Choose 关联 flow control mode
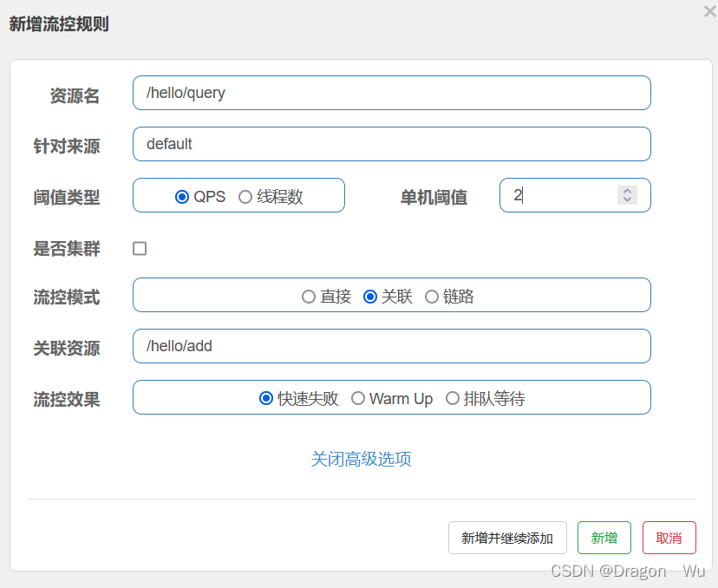 pos(370,297)
